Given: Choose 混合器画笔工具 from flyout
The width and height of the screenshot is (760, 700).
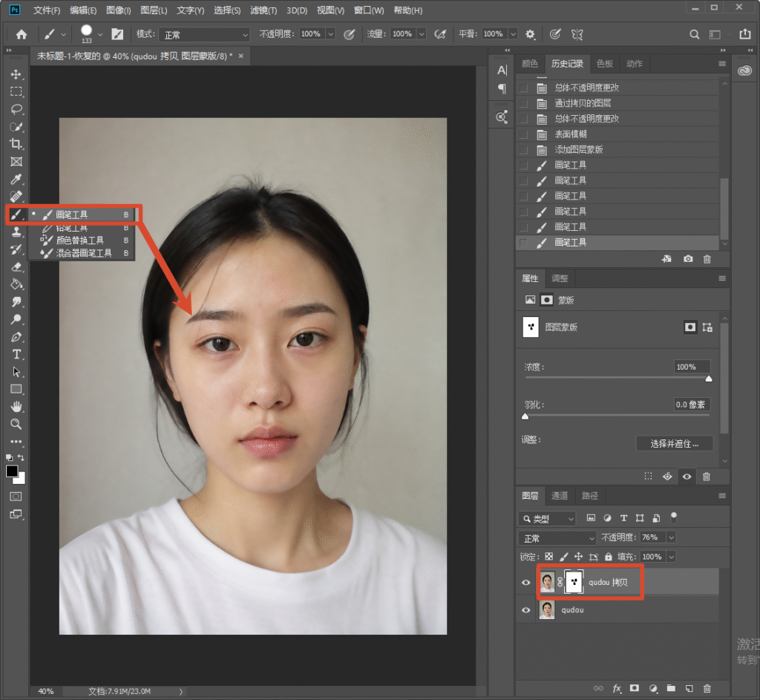Looking at the screenshot, I should [84, 253].
